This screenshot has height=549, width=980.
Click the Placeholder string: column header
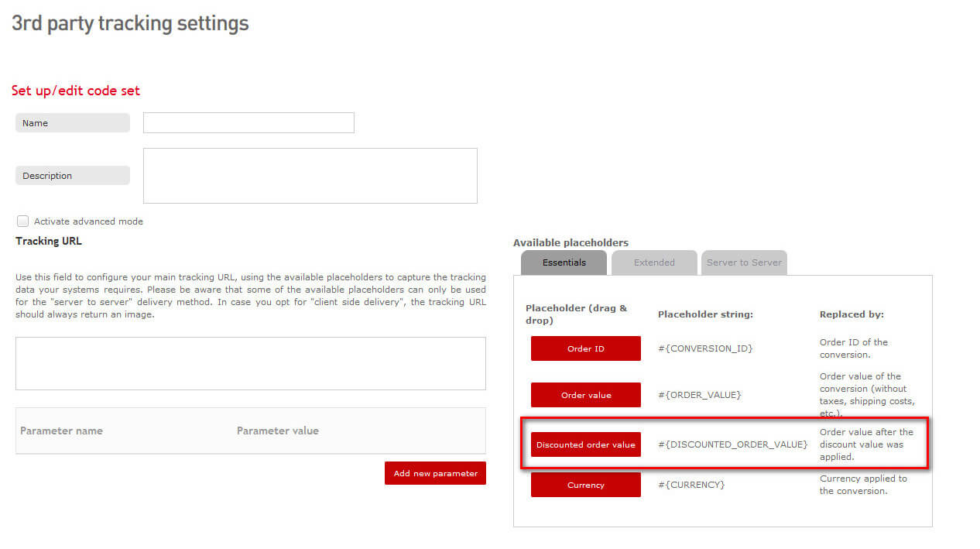coord(705,314)
